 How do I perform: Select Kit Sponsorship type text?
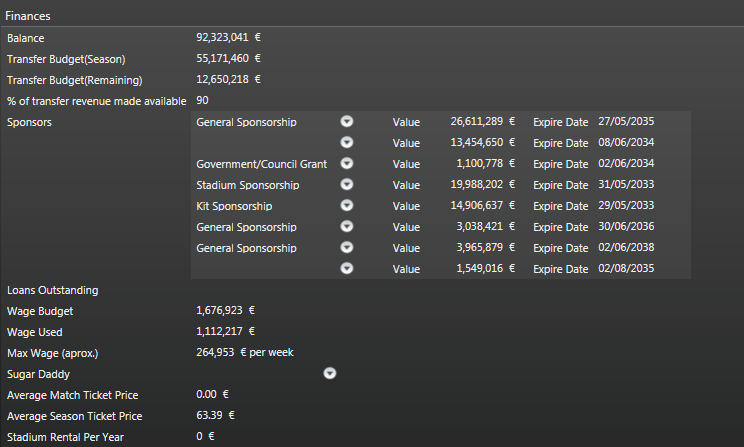pos(234,206)
